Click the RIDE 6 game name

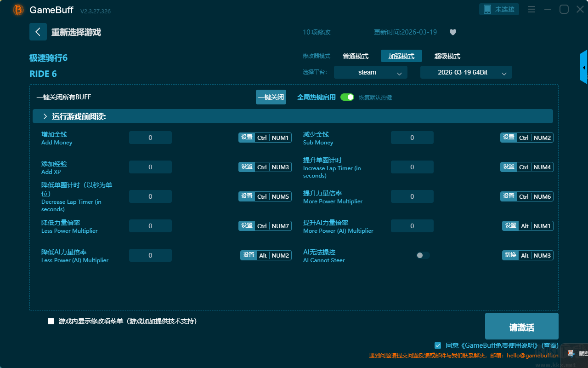[x=43, y=74]
